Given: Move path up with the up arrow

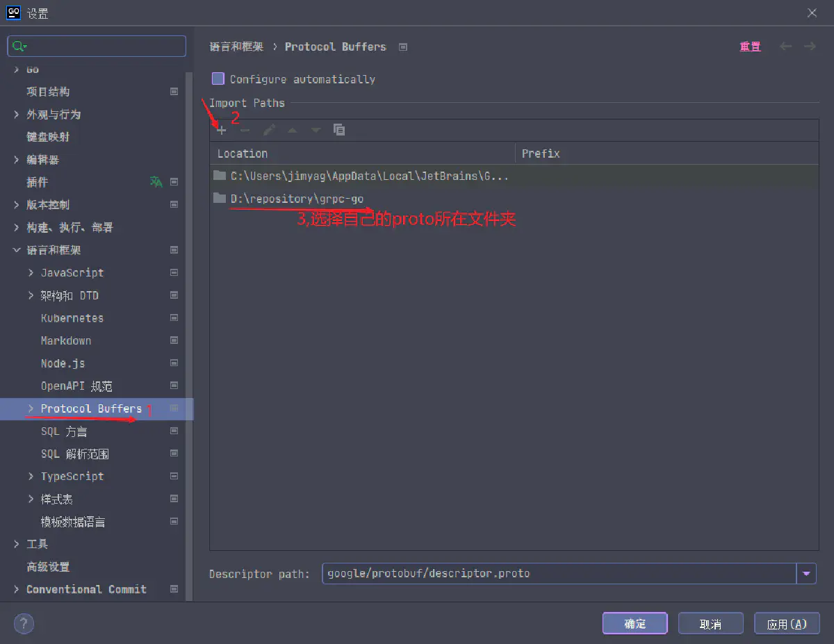Looking at the screenshot, I should tap(293, 130).
